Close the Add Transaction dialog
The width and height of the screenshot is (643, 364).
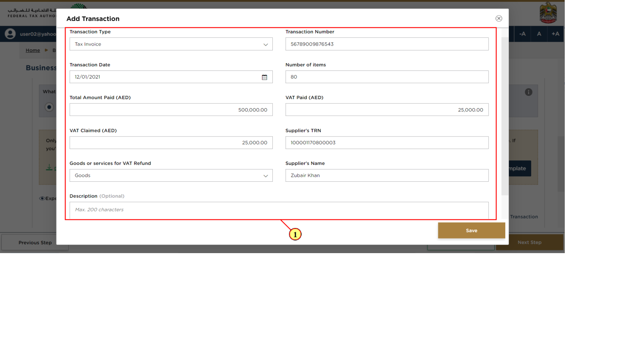(499, 19)
